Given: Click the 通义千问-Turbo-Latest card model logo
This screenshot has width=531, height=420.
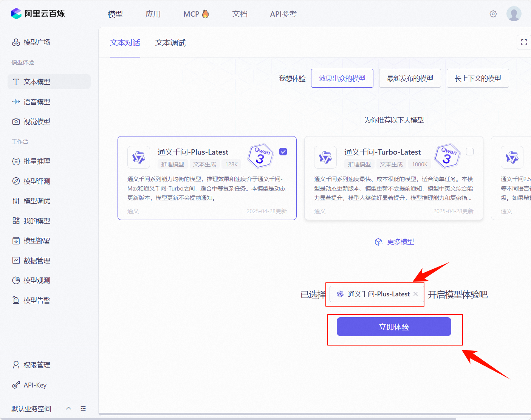Looking at the screenshot, I should click(x=325, y=157).
